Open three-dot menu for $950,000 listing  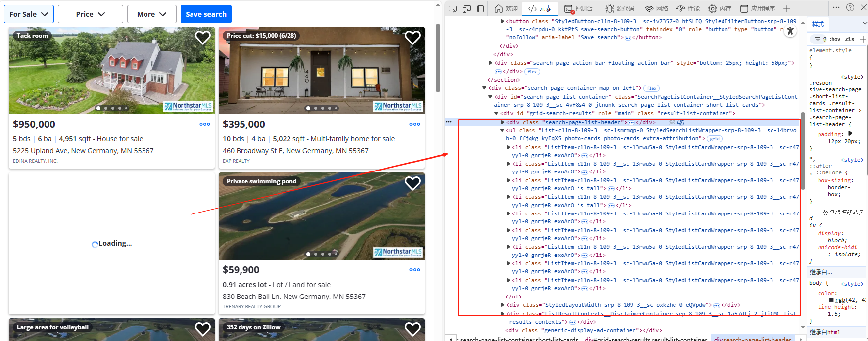[205, 124]
